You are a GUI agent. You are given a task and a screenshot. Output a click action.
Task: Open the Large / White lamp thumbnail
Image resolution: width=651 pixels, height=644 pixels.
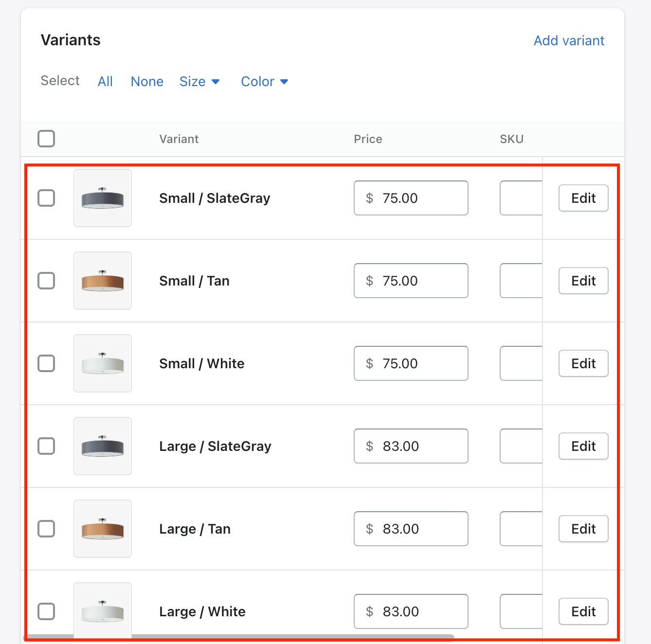point(103,611)
